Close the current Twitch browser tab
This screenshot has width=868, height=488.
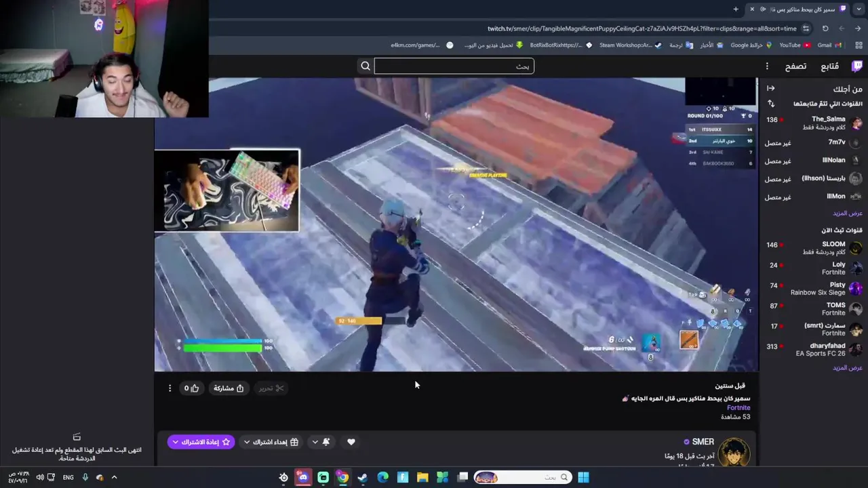(x=752, y=9)
